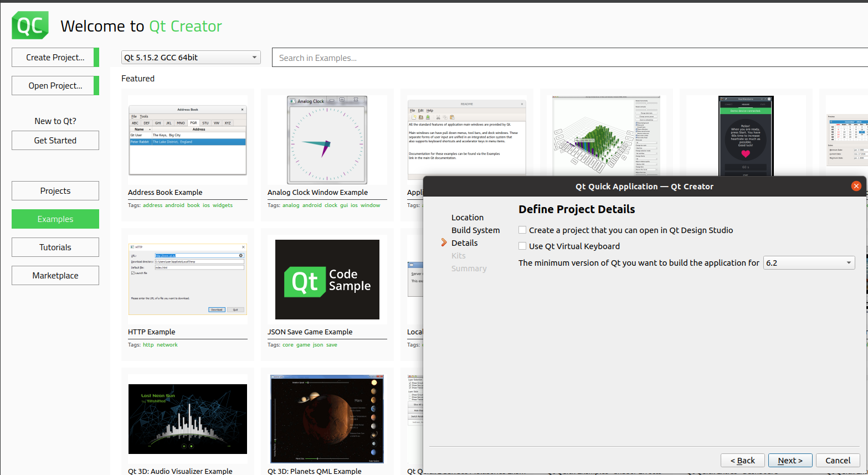Open the Marketplace tab
Screen dimensions: 868x475
(x=55, y=276)
